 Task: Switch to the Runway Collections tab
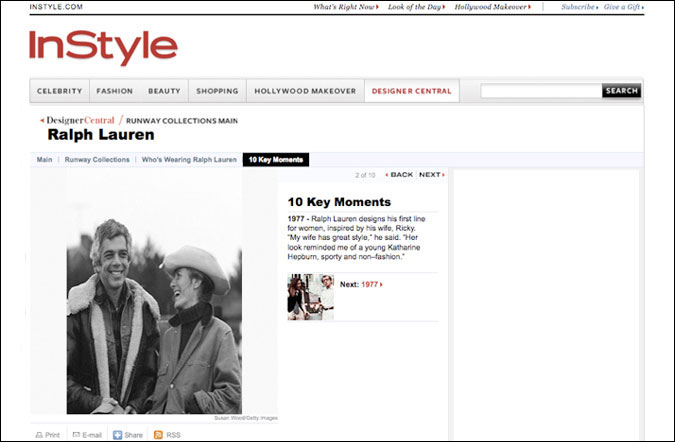tap(98, 160)
